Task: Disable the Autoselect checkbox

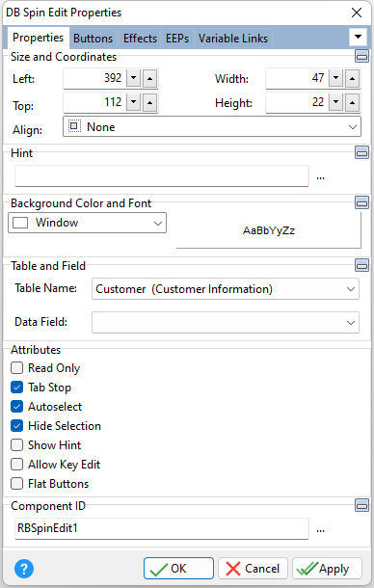Action: click(x=17, y=407)
